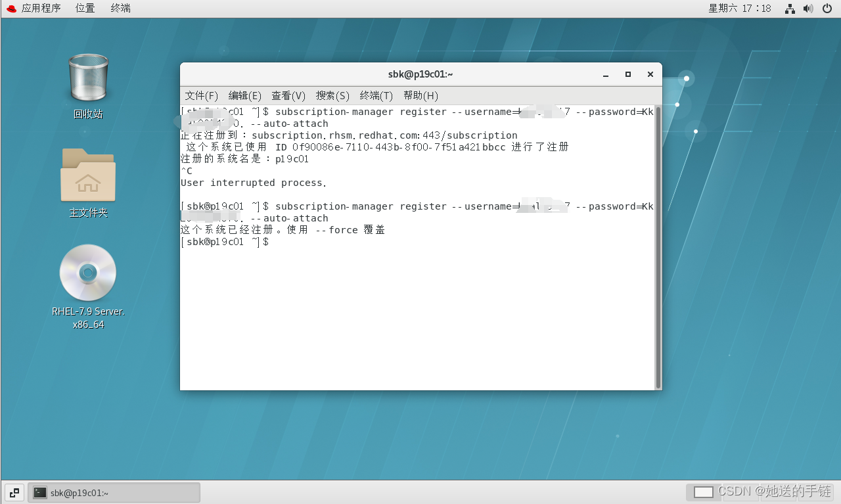Open the 终端(T) menu in terminal window

point(376,96)
